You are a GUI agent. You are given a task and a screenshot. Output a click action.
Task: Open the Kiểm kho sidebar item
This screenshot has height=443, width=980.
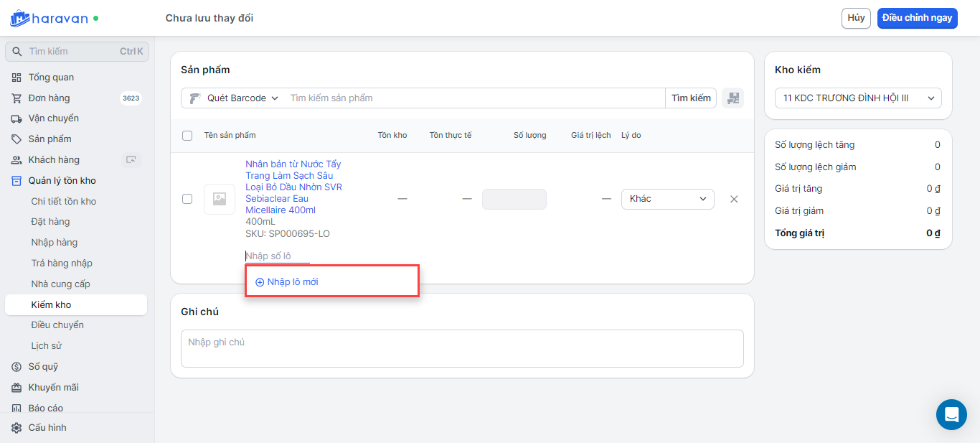(51, 305)
